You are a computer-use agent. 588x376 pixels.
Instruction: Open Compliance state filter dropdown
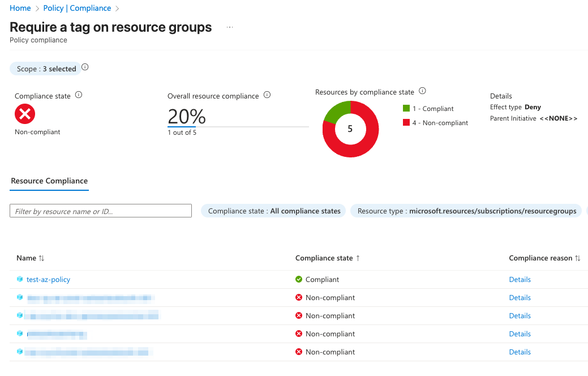pos(274,211)
